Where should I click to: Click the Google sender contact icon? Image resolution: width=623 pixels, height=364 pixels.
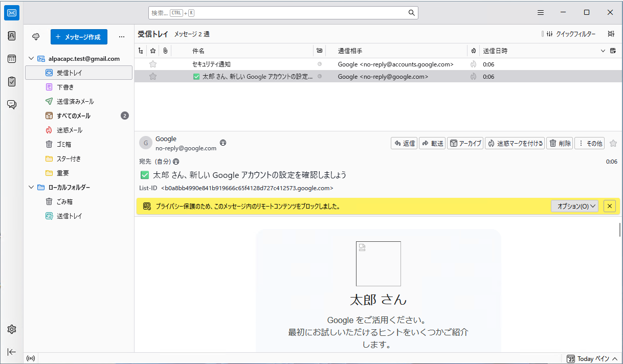[223, 143]
